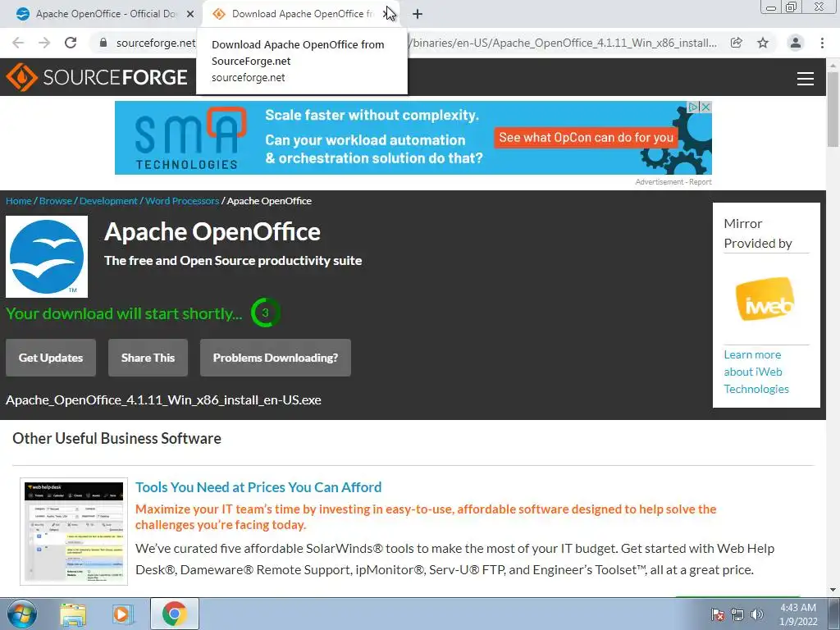Screen dimensions: 840x630
Task: Share this page from address bar
Action: tap(737, 43)
